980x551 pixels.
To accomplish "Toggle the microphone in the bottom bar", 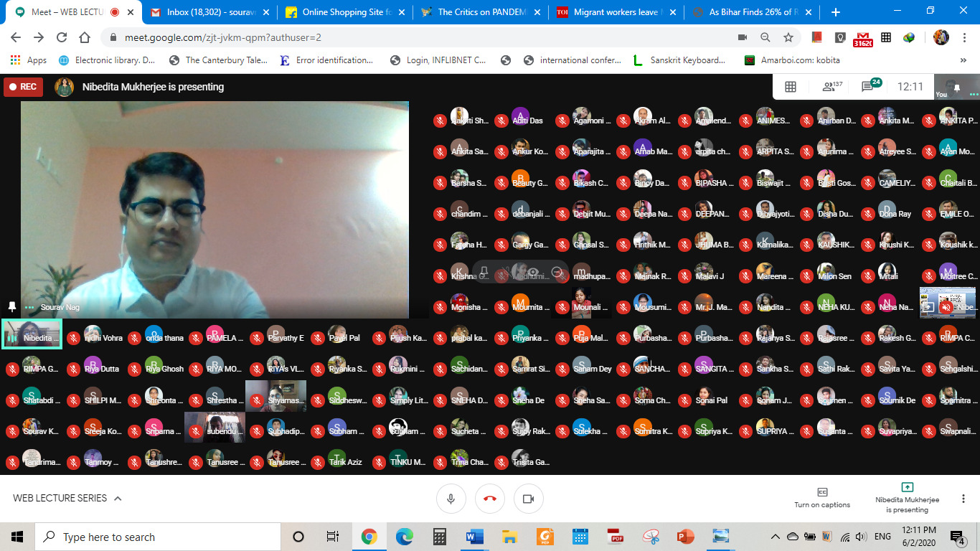I will click(451, 499).
